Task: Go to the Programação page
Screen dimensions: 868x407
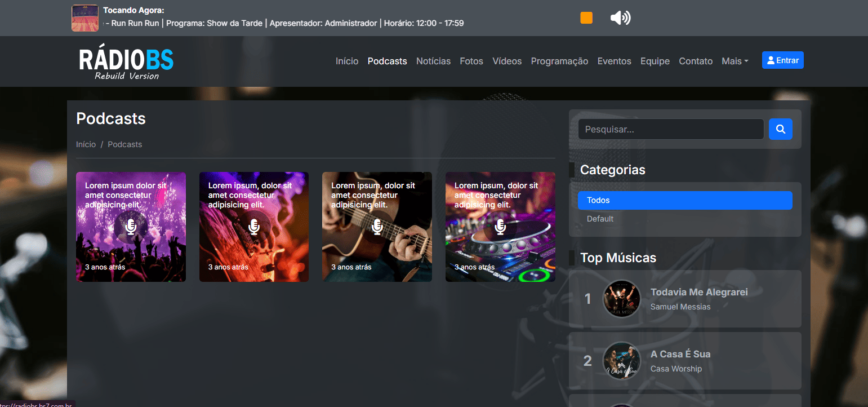Action: [x=559, y=61]
